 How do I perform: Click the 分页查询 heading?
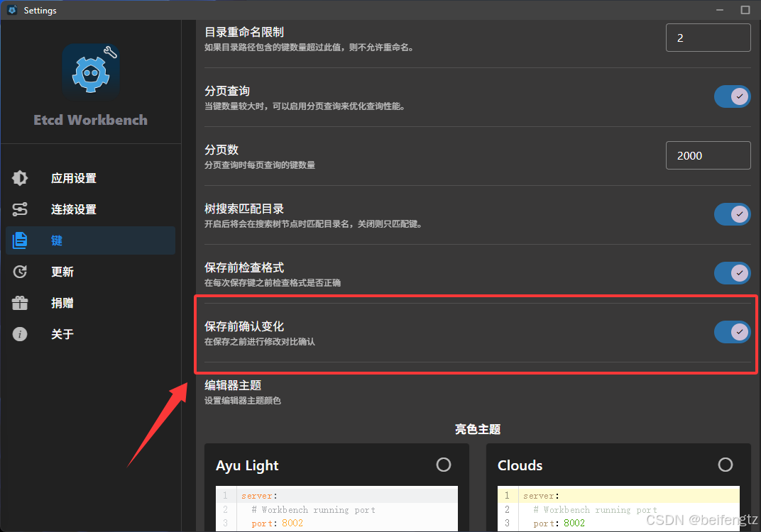pos(227,91)
